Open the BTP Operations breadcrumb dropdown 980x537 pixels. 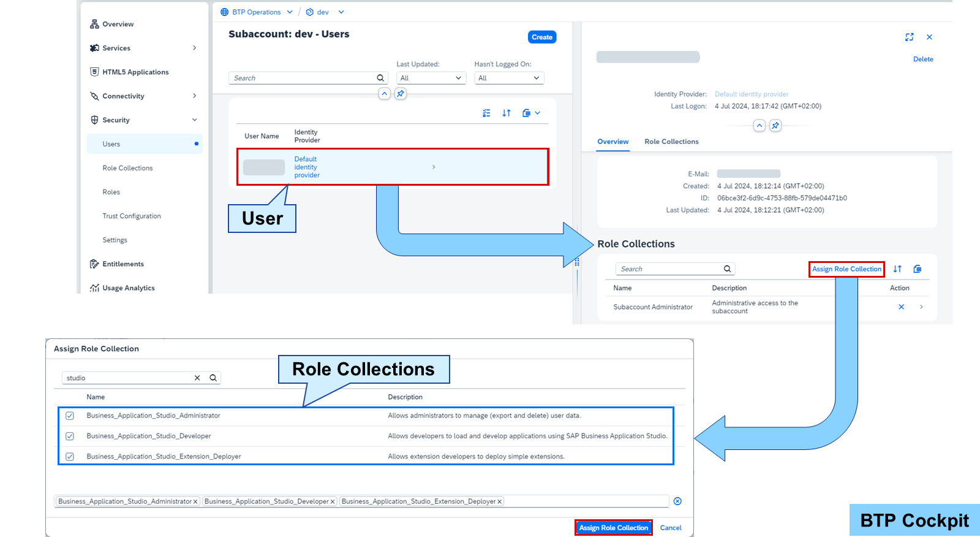click(290, 12)
